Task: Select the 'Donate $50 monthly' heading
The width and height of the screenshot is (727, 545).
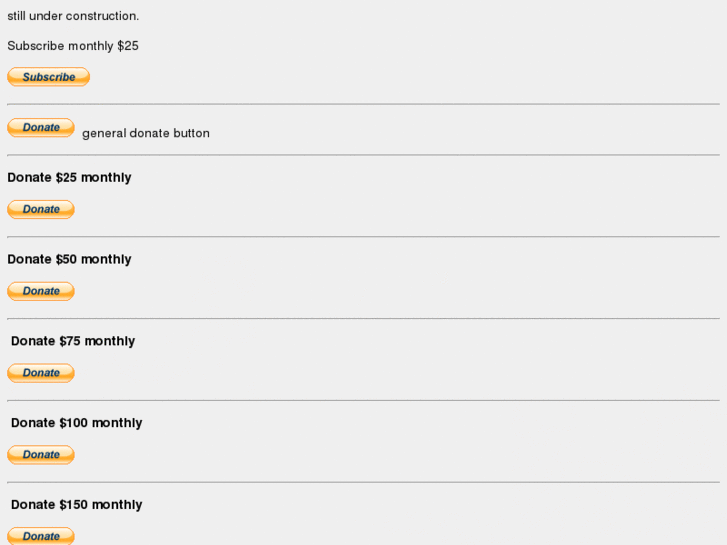Action: point(69,259)
